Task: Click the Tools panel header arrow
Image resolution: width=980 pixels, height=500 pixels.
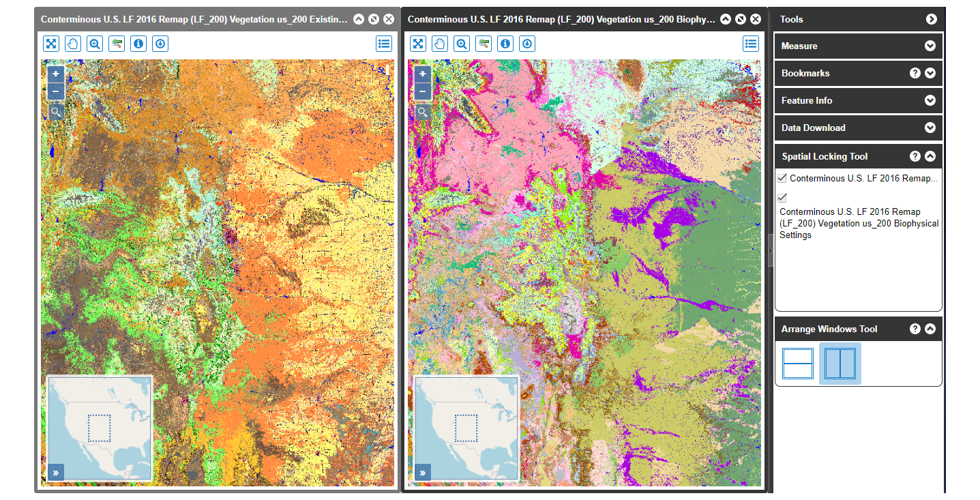Action: [x=931, y=19]
